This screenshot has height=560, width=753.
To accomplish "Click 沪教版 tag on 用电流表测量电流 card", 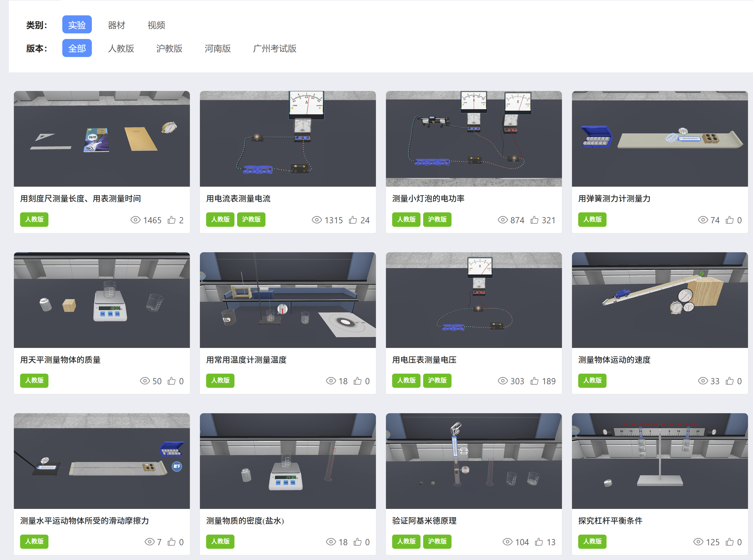I will [251, 219].
